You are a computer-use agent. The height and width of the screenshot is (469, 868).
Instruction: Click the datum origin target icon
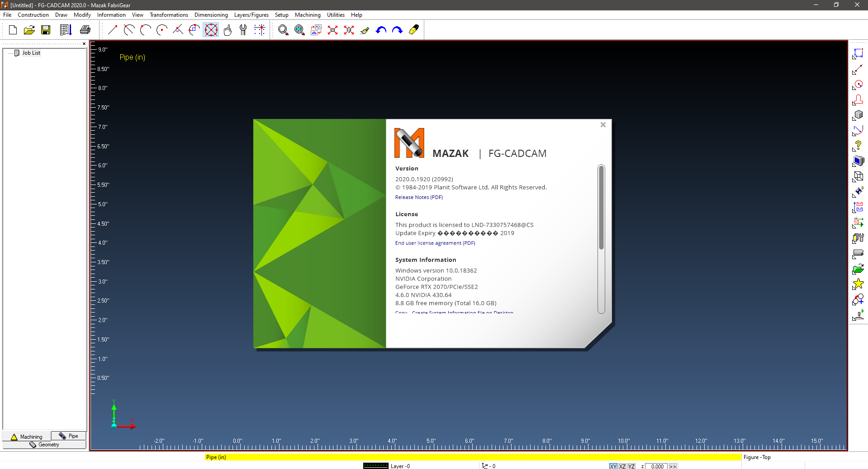(x=858, y=192)
